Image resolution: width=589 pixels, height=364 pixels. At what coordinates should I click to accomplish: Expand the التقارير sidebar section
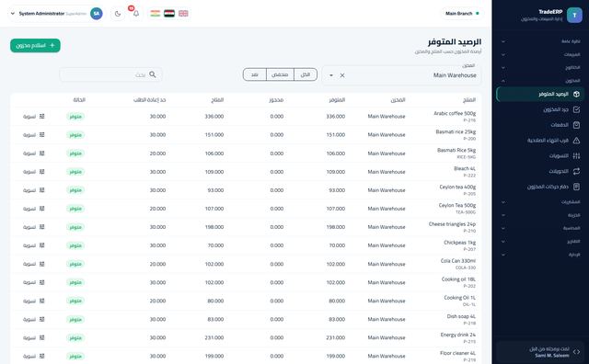[x=541, y=242]
